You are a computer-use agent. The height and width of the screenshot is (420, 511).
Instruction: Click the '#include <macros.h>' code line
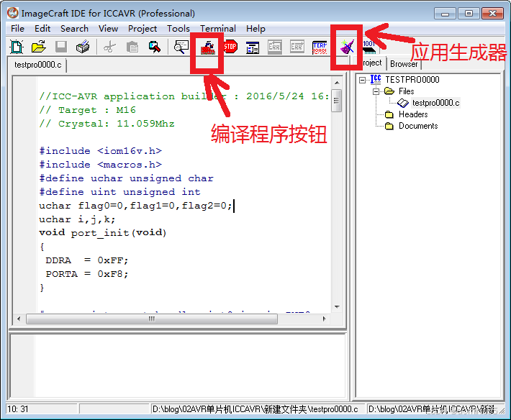[x=101, y=165]
